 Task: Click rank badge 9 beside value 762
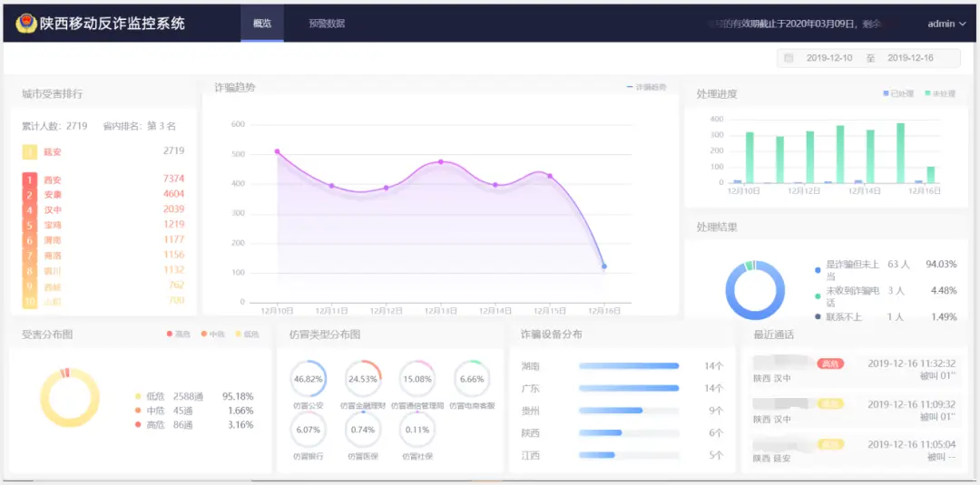point(29,286)
